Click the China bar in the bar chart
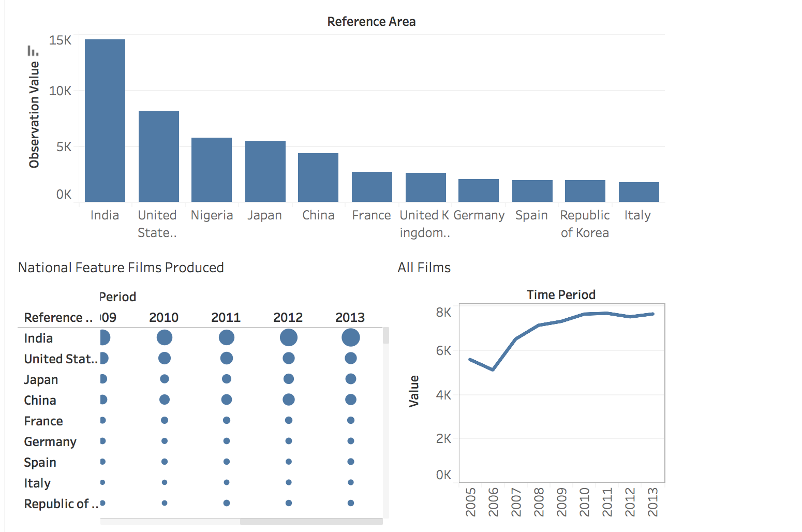 point(318,177)
